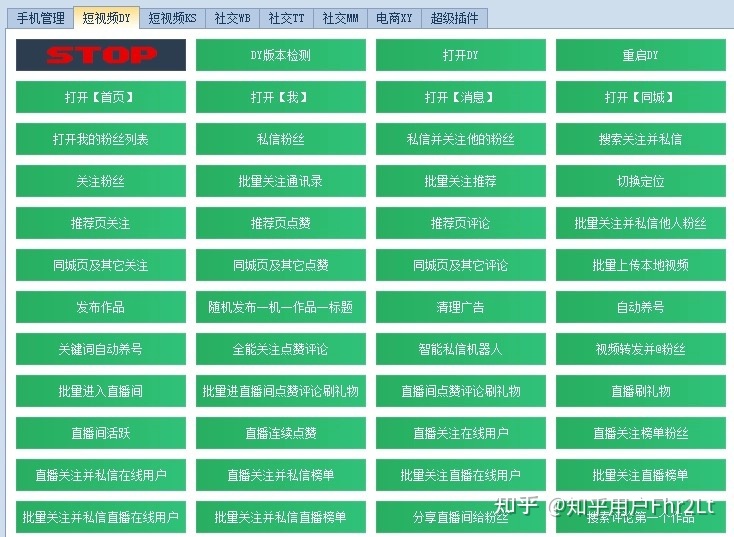Click 打开【首页】
The width and height of the screenshot is (734, 537).
click(101, 97)
